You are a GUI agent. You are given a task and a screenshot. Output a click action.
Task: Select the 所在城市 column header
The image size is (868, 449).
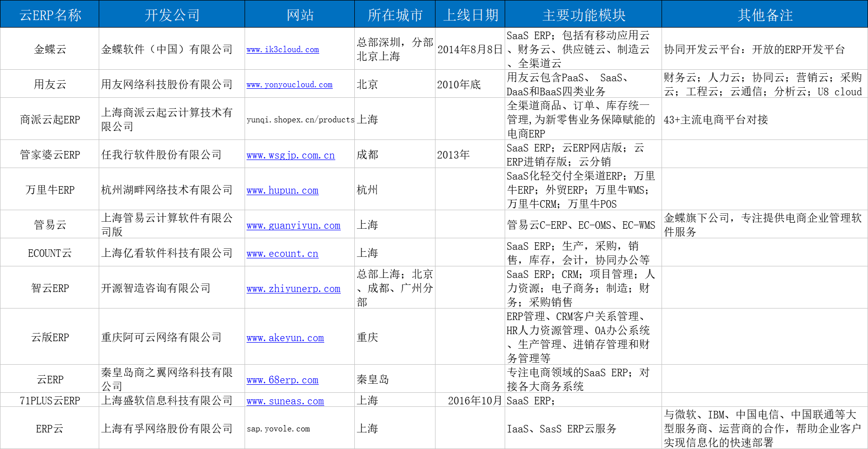pyautogui.click(x=395, y=14)
